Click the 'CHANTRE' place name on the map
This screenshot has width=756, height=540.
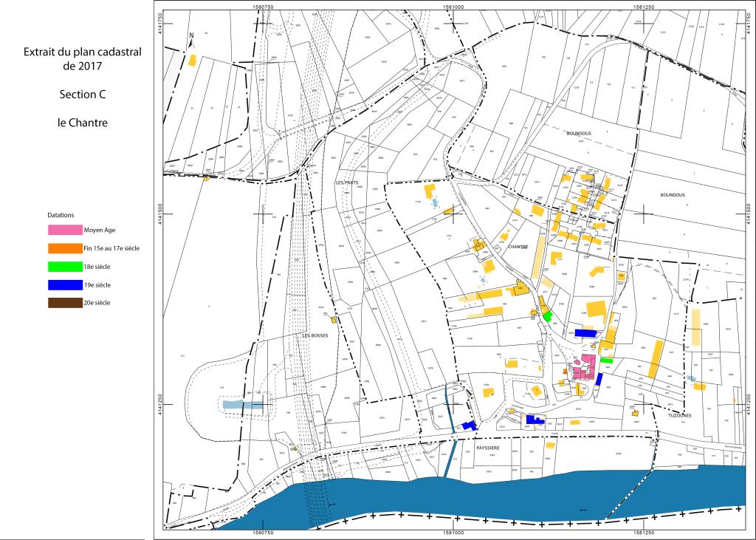point(518,247)
